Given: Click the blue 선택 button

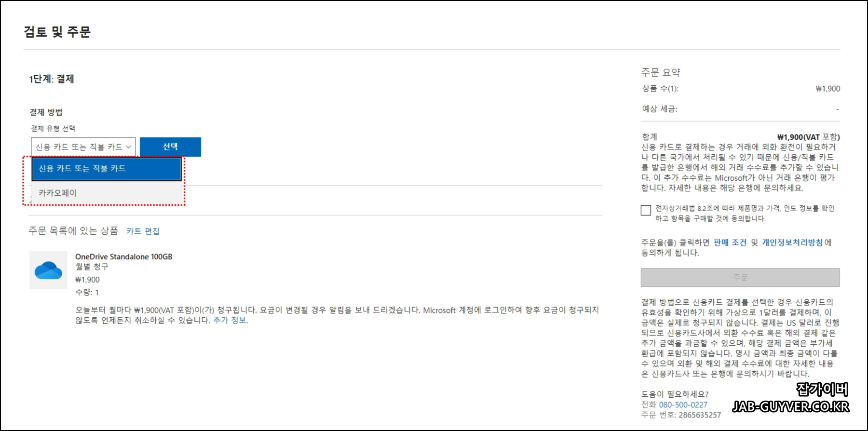Looking at the screenshot, I should pos(170,147).
